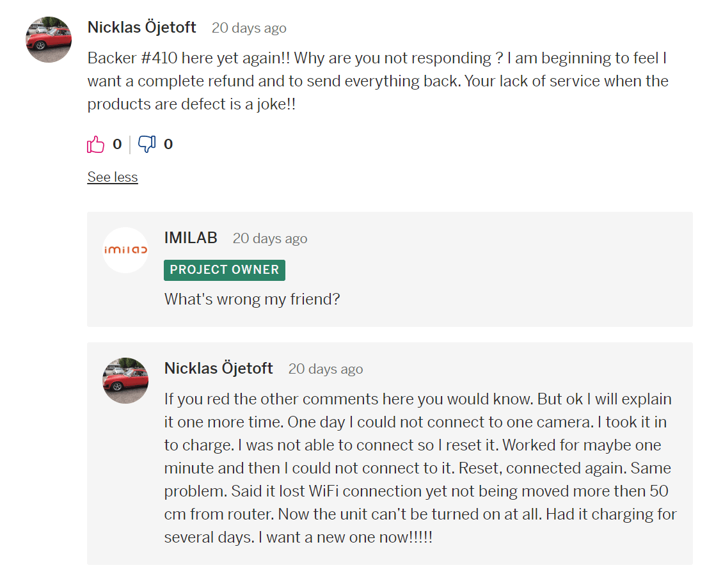Image resolution: width=723 pixels, height=588 pixels.
Task: Click the thumbs-up like icon
Action: point(95,144)
